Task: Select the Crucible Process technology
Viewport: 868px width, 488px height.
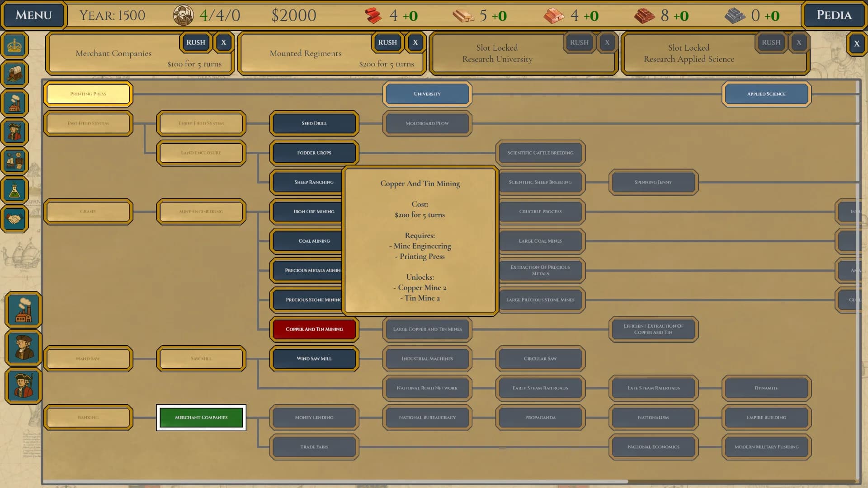Action: coord(541,211)
